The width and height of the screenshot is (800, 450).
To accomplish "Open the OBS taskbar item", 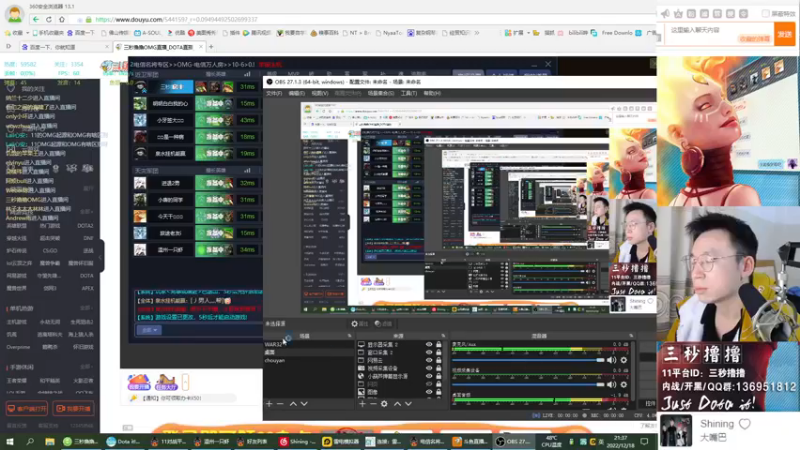I will (x=514, y=441).
